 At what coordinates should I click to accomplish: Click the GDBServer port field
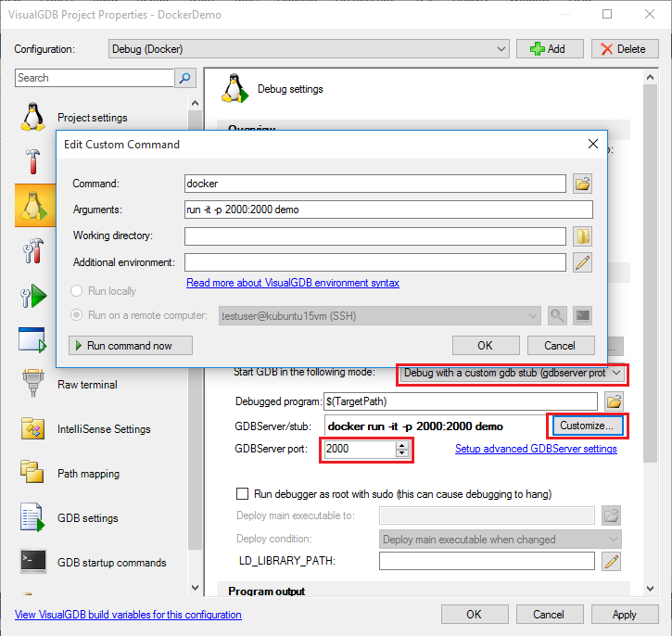tap(360, 449)
